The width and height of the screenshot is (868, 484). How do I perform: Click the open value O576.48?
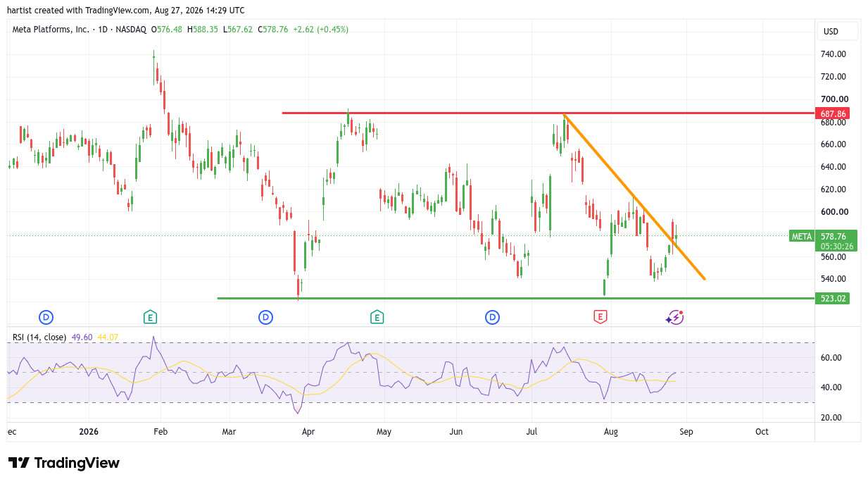tap(168, 30)
